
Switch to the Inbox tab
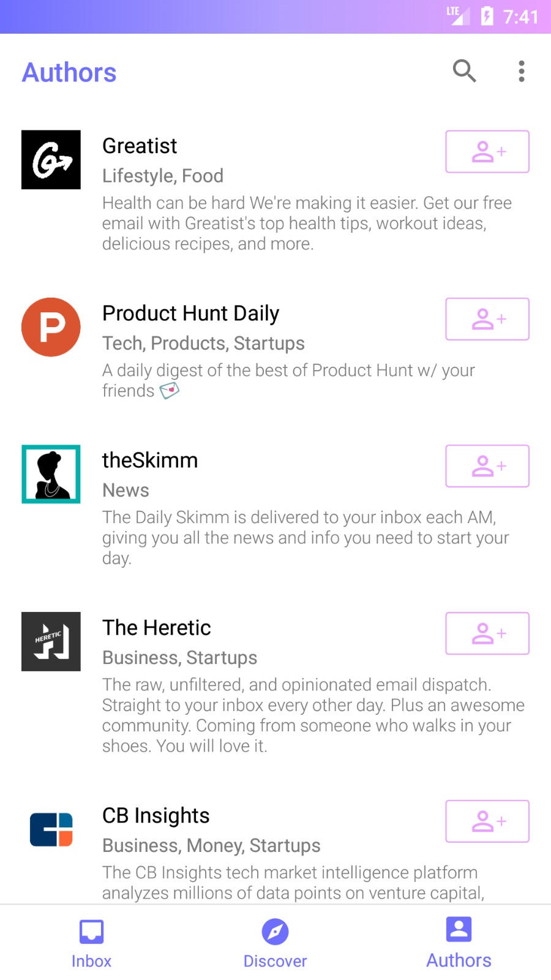[91, 943]
